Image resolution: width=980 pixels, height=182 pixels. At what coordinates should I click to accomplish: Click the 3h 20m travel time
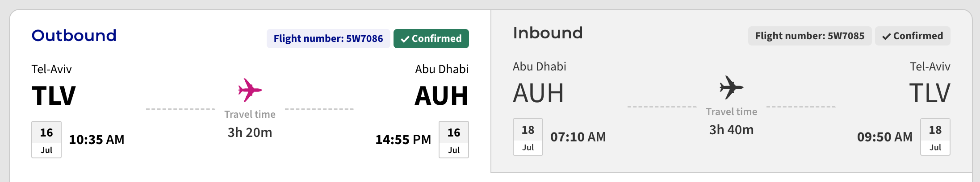250,132
